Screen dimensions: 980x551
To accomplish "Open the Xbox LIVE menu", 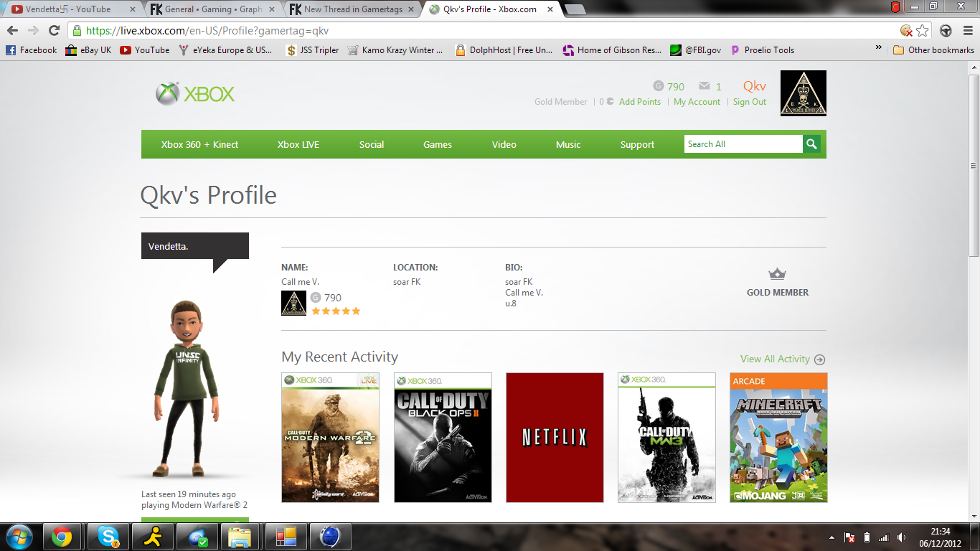I will pos(298,144).
